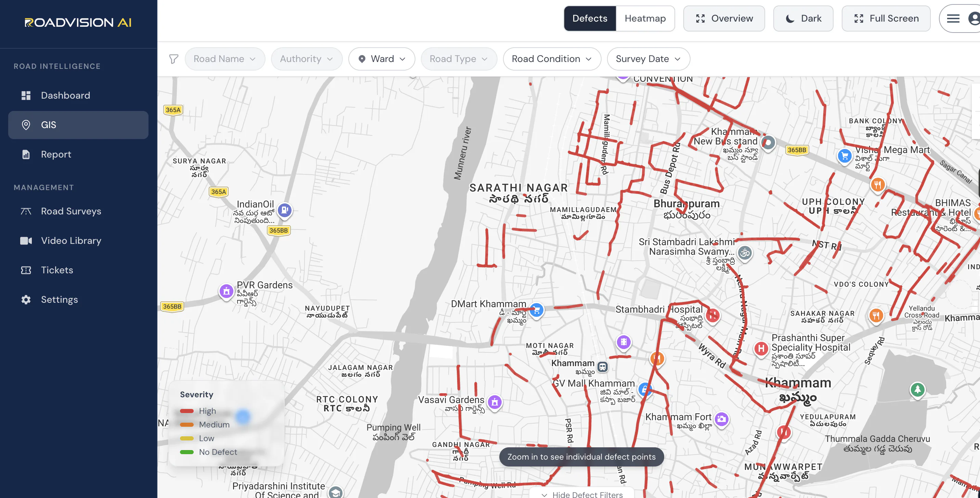980x498 pixels.
Task: Click the PVR Gardens map marker
Action: pos(226,292)
